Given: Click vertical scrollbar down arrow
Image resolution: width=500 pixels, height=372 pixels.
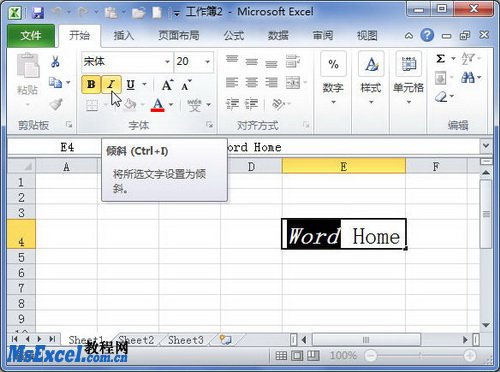Looking at the screenshot, I should (486, 325).
